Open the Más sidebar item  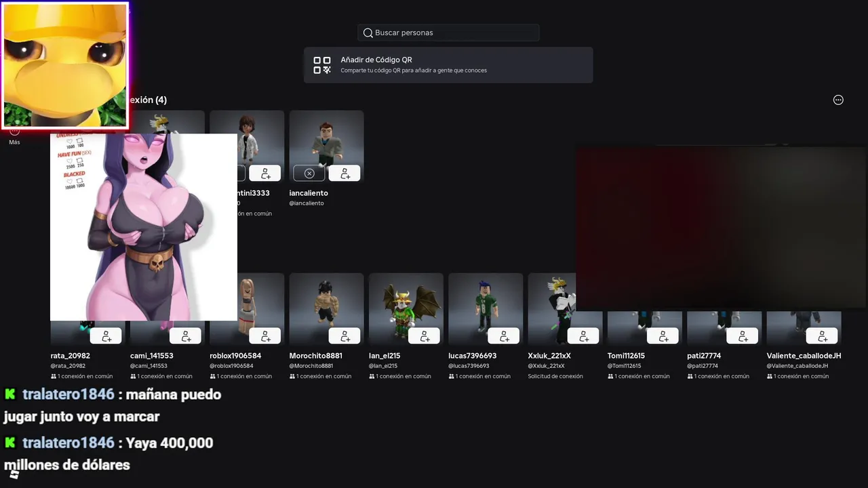[x=14, y=136]
